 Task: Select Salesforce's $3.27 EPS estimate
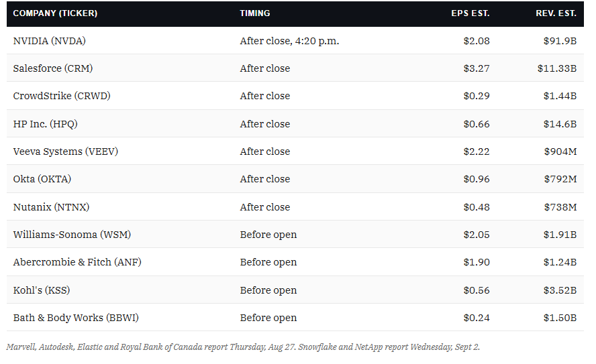[477, 68]
